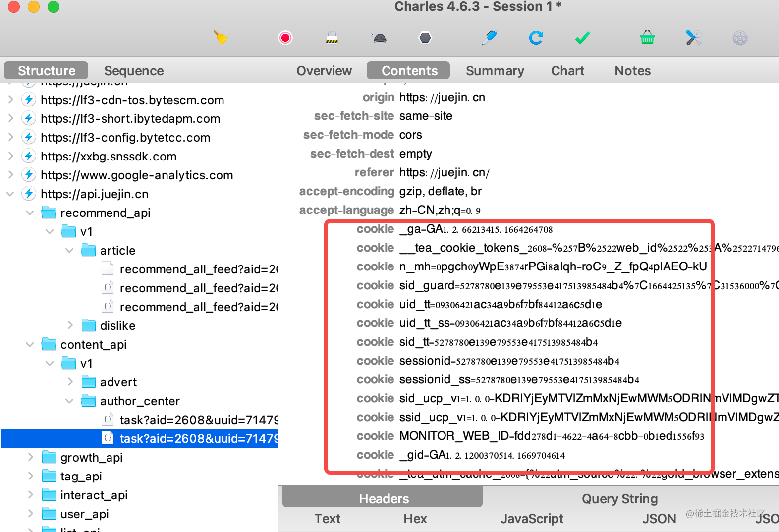Open the Overview tab

[x=324, y=71]
